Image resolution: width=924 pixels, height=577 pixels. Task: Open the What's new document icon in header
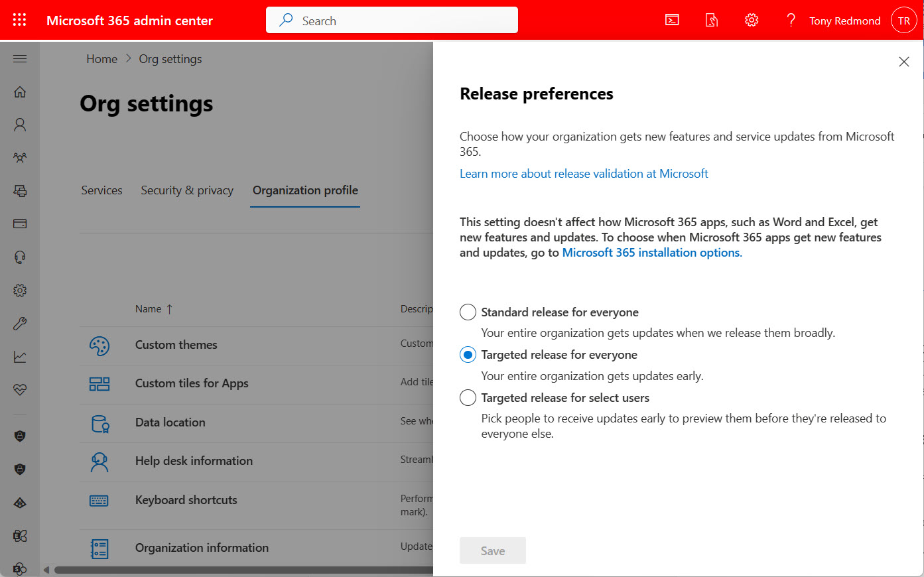(712, 21)
